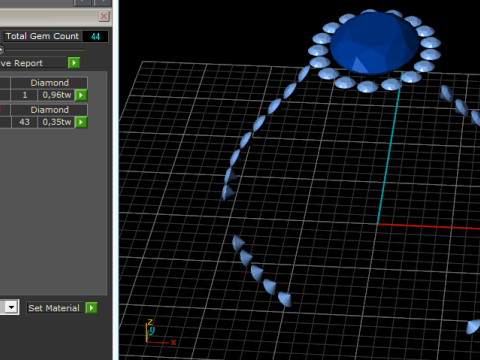
Task: Click the first Diamond header
Action: (x=49, y=83)
